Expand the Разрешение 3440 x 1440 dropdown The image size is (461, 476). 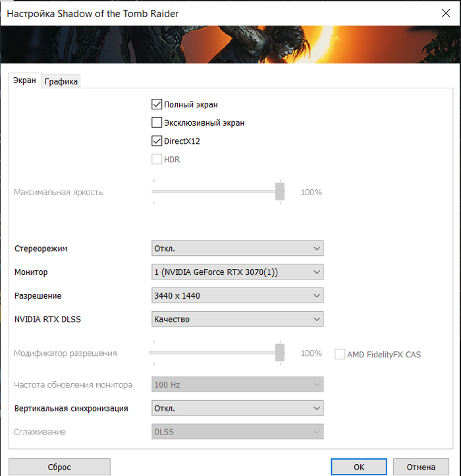pyautogui.click(x=238, y=295)
